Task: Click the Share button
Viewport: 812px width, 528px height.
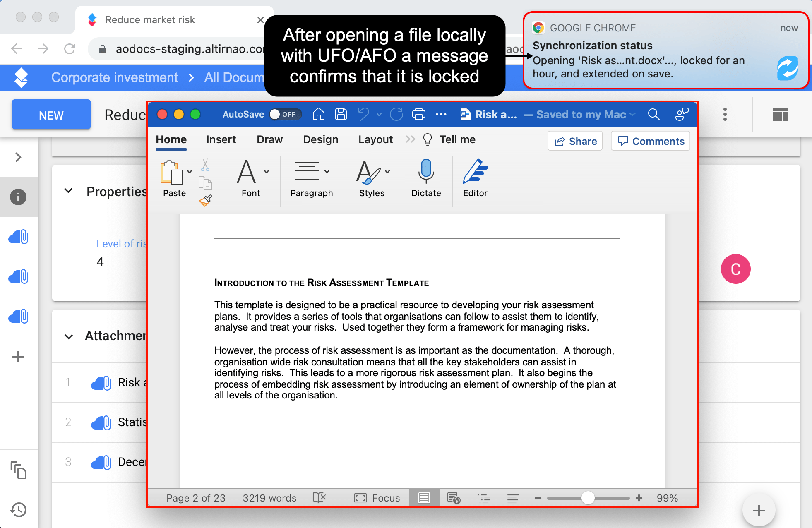Action: (x=575, y=141)
